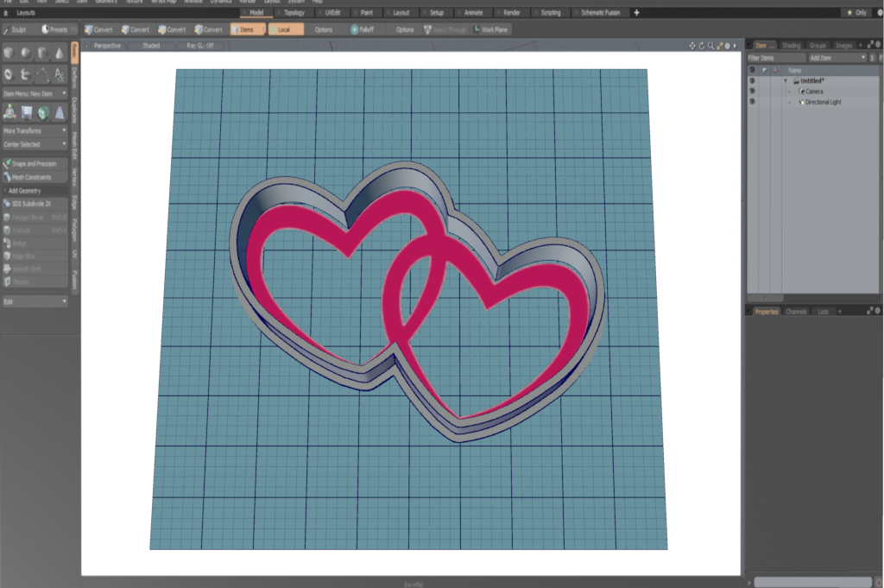
Task: Click the Sculpt button
Action: point(18,29)
